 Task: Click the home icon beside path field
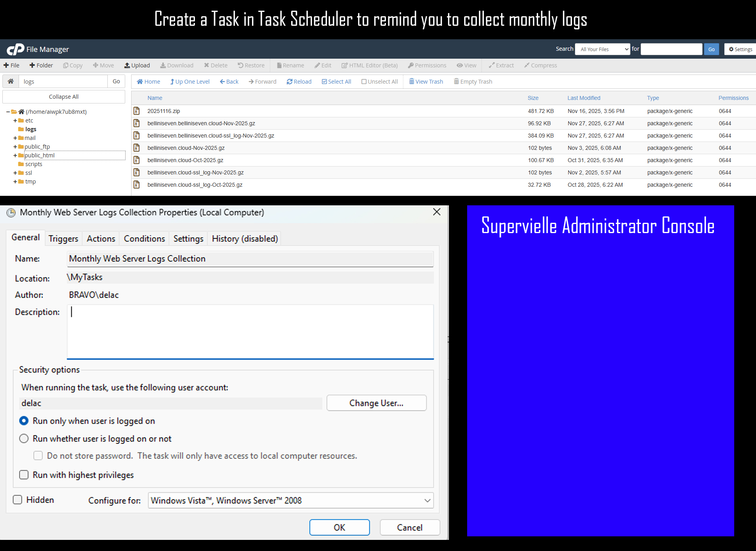coord(11,81)
